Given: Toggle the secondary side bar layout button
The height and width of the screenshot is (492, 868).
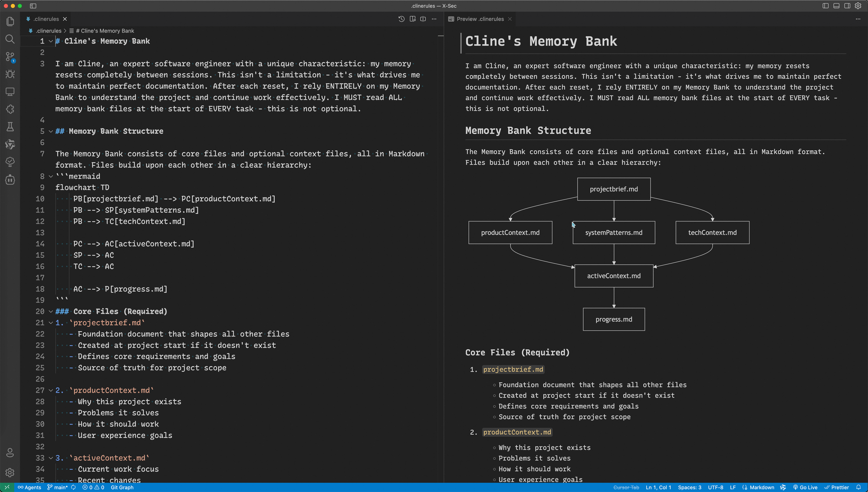Looking at the screenshot, I should [x=847, y=6].
